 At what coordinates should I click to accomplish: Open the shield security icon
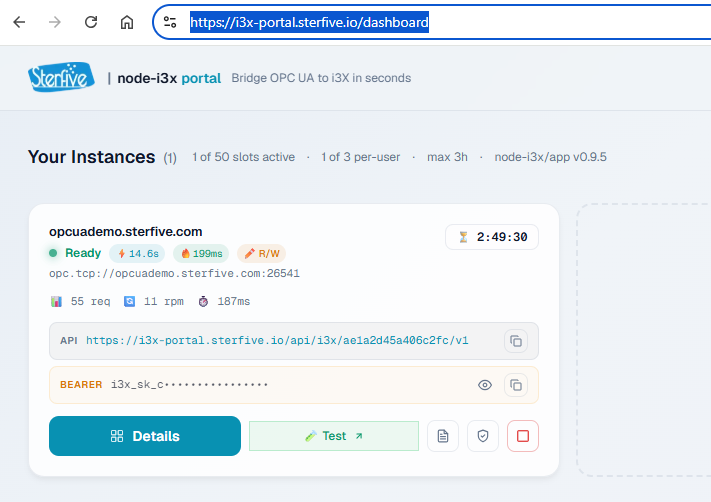[x=483, y=436]
